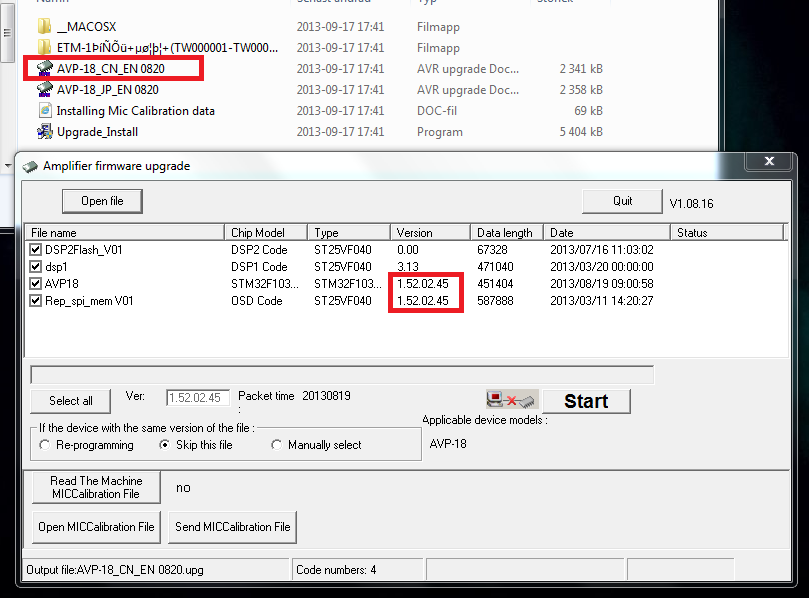Click the DSP2Flash_V01 row name
Viewport: 809px width, 598px height.
(x=84, y=250)
